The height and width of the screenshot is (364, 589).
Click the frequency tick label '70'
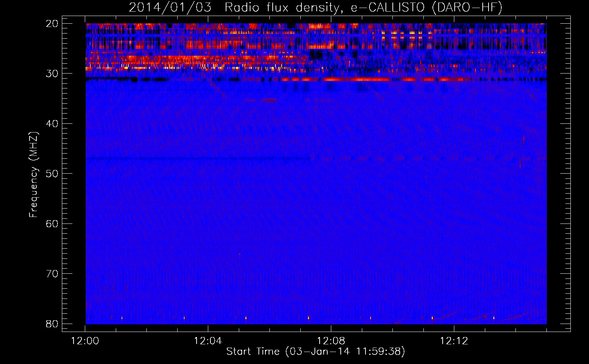[x=52, y=274]
